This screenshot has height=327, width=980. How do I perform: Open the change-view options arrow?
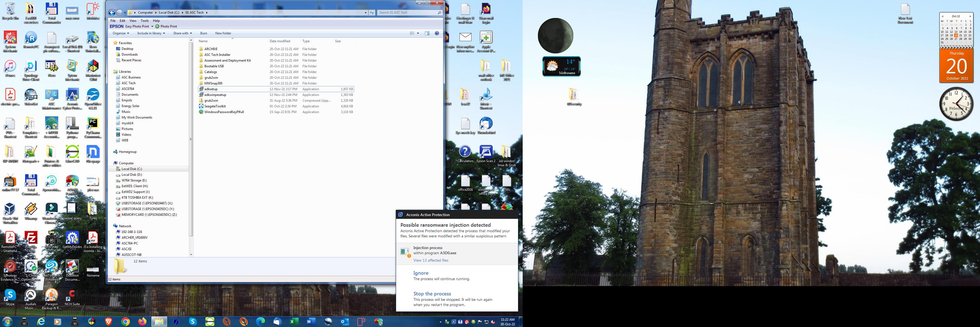coord(418,33)
